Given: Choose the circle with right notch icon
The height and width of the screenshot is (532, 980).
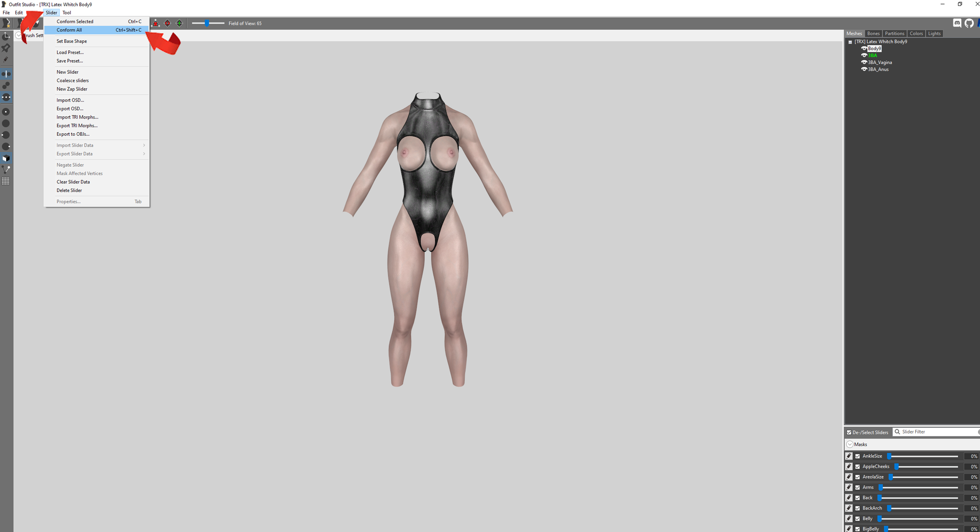Looking at the screenshot, I should 6,147.
